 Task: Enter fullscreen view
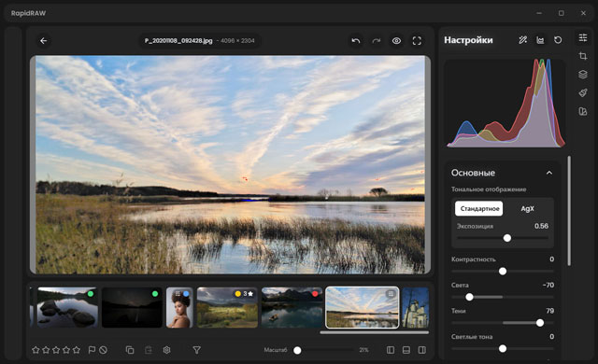pyautogui.click(x=417, y=41)
